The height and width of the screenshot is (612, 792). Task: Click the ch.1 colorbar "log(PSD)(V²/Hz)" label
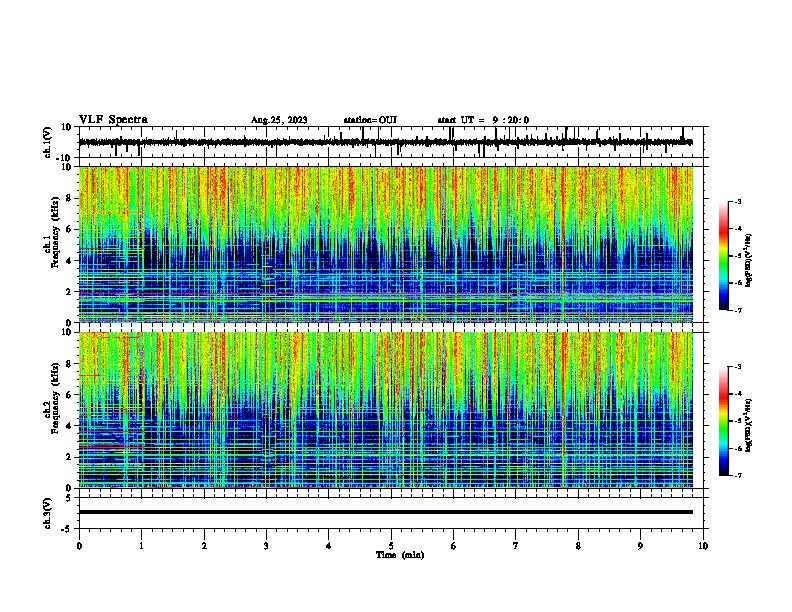click(749, 261)
